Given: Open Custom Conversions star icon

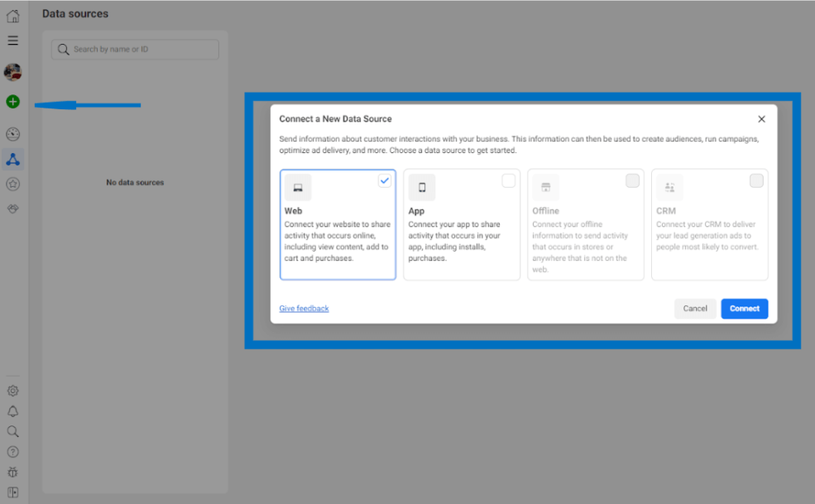Looking at the screenshot, I should [12, 184].
